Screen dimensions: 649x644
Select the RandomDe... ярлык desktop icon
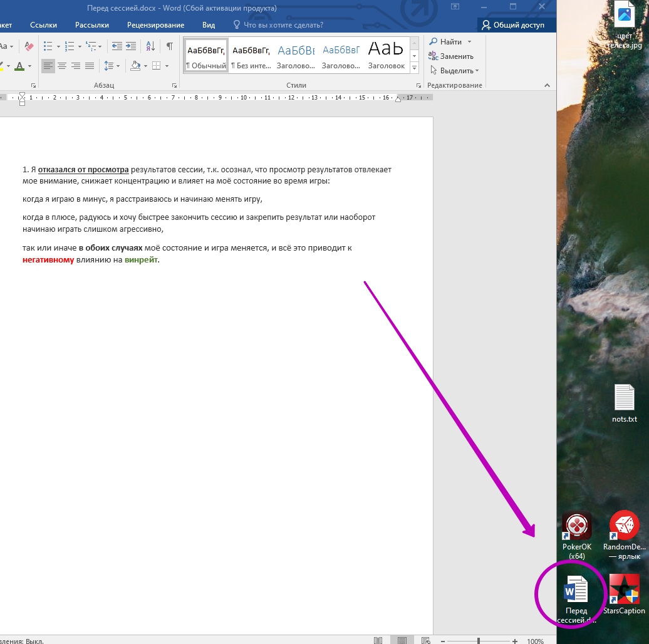(x=624, y=536)
